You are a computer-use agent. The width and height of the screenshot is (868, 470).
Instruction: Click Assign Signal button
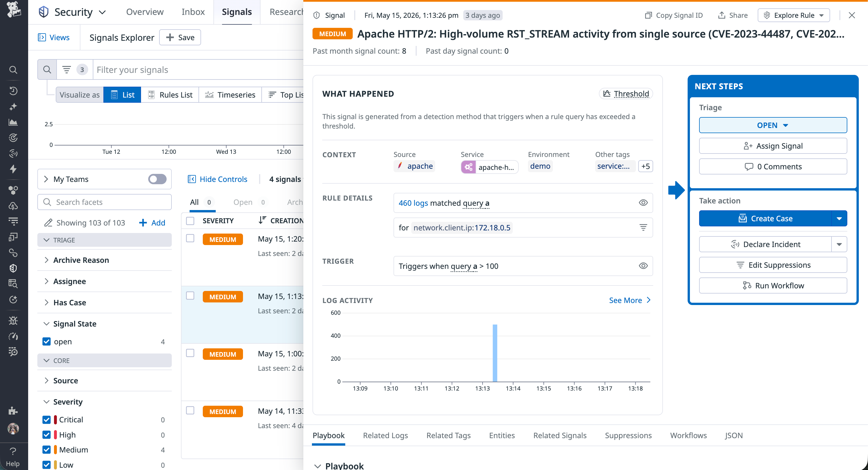point(773,146)
